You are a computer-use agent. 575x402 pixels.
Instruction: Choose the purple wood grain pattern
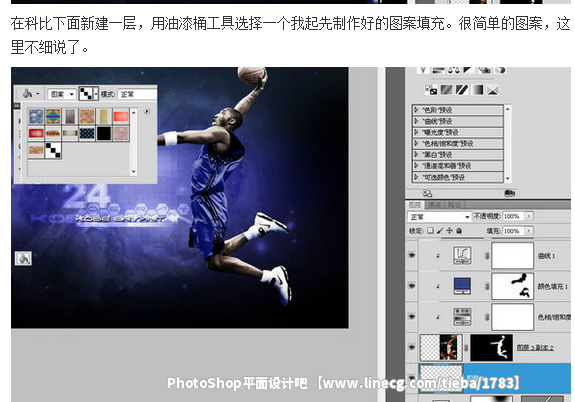click(x=70, y=117)
